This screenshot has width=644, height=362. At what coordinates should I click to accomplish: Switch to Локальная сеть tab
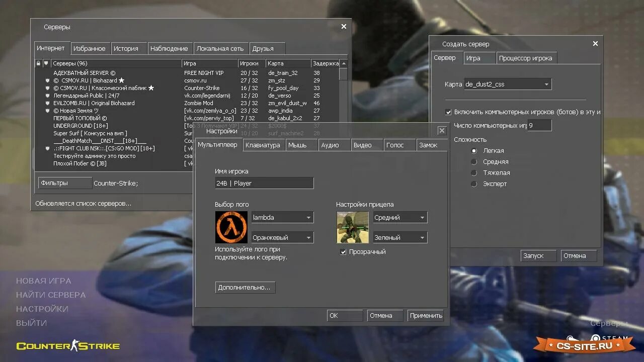point(220,49)
